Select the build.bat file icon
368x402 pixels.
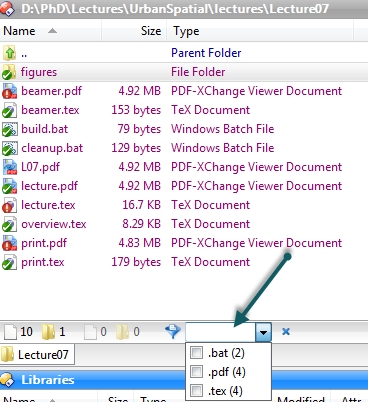tap(9, 129)
